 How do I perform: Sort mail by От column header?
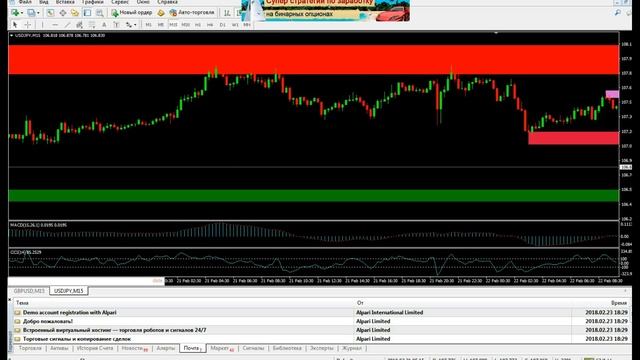[x=463, y=303]
